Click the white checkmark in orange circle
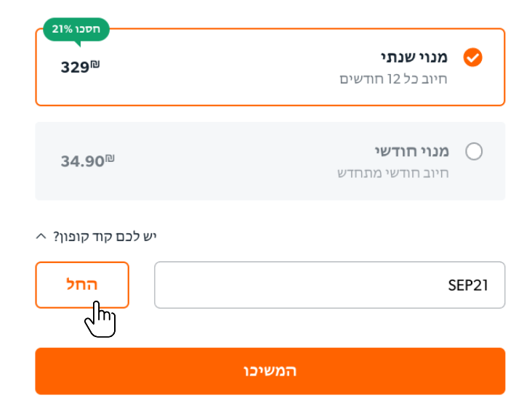This screenshot has width=532, height=414. coord(472,57)
